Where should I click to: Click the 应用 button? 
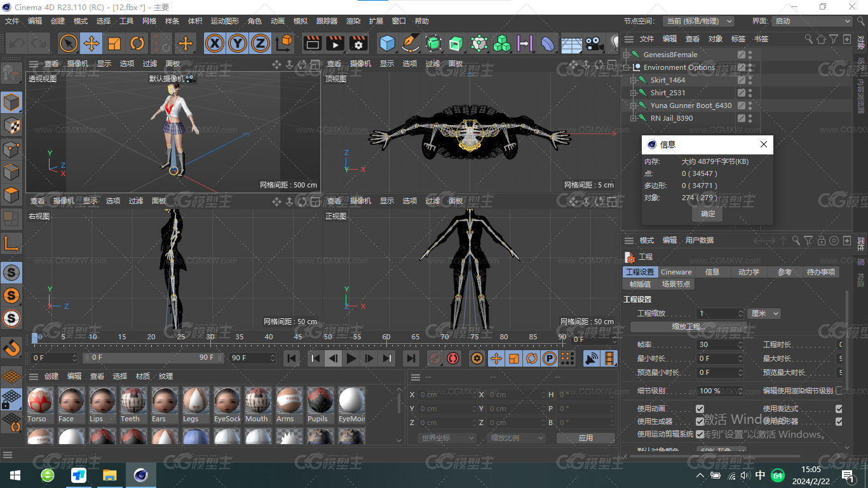click(x=586, y=438)
